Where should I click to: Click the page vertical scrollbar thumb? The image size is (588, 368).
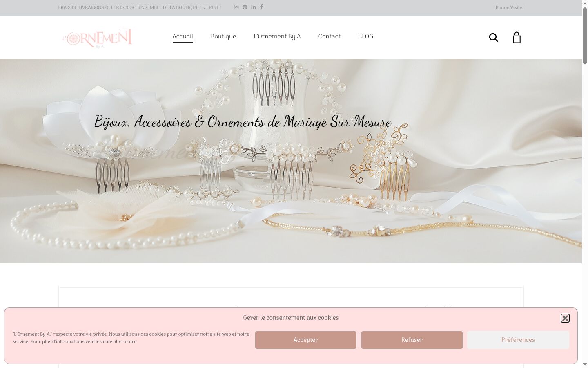(585, 36)
